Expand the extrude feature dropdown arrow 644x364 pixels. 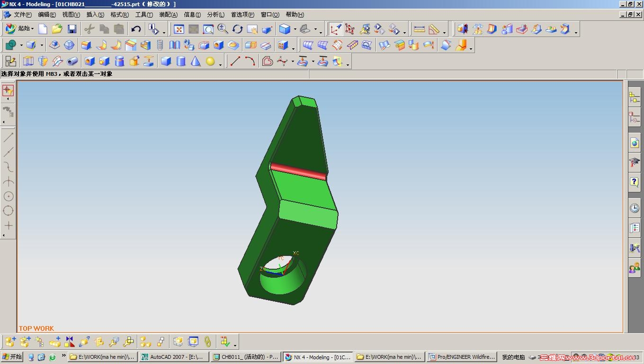[42, 45]
